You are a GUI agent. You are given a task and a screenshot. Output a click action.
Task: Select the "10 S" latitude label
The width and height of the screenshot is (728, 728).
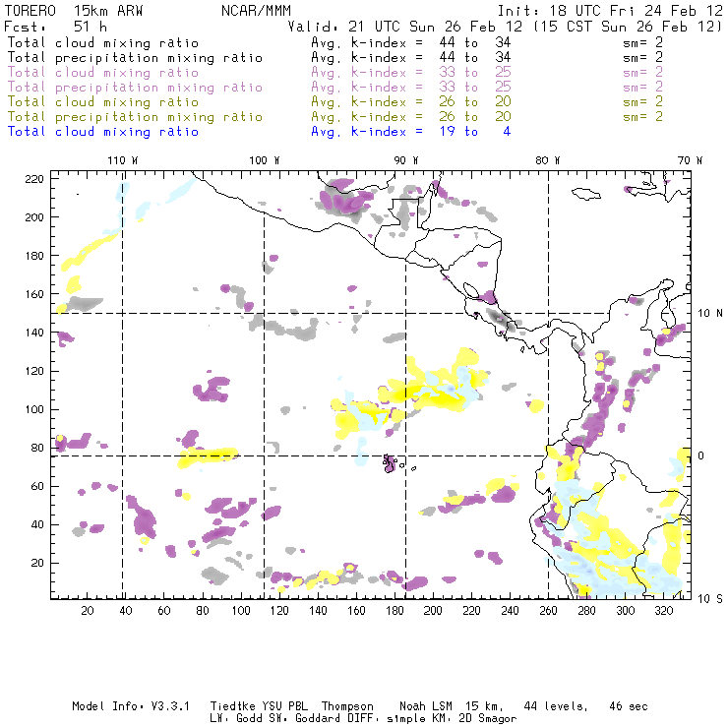tap(710, 599)
